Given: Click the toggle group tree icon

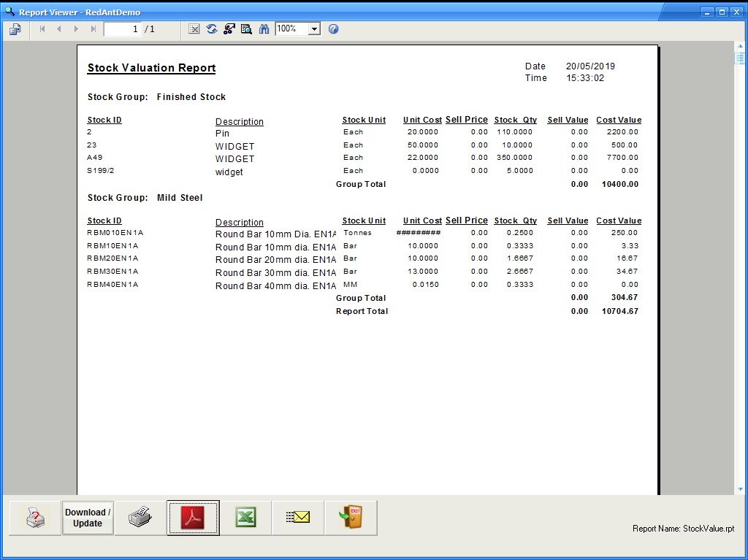Looking at the screenshot, I should (229, 29).
